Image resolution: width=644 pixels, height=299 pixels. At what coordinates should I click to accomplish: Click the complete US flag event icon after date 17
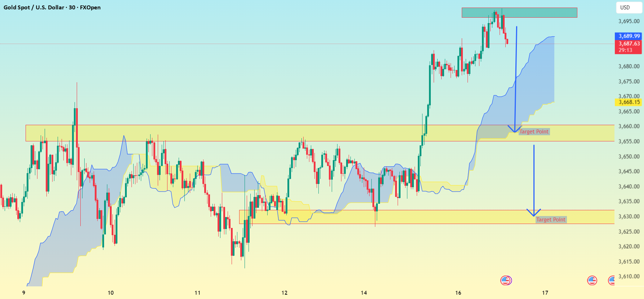click(x=592, y=280)
